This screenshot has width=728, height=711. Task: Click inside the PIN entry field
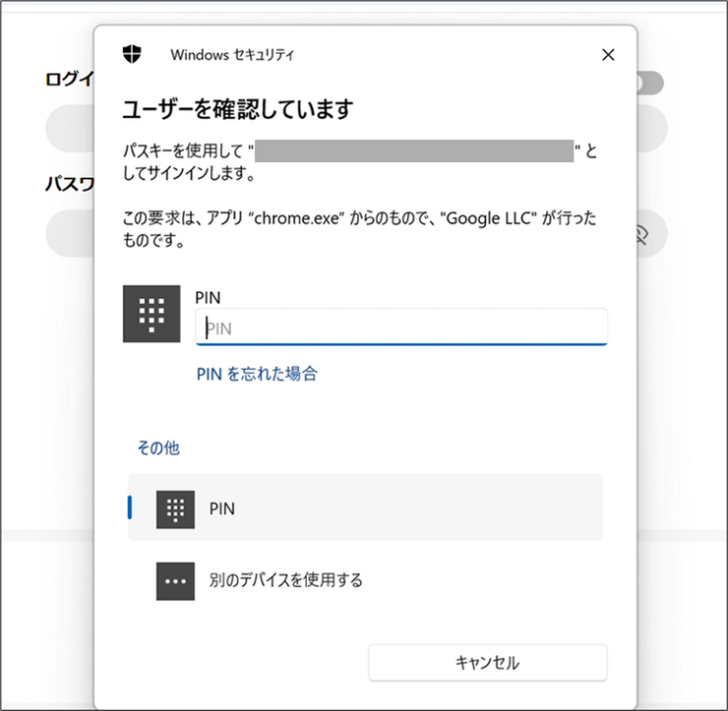401,328
